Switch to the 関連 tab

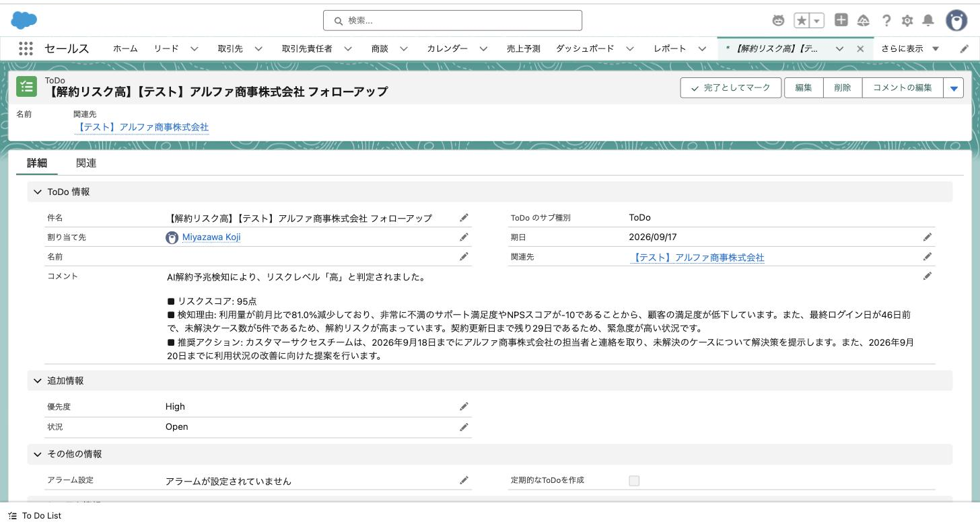click(86, 163)
